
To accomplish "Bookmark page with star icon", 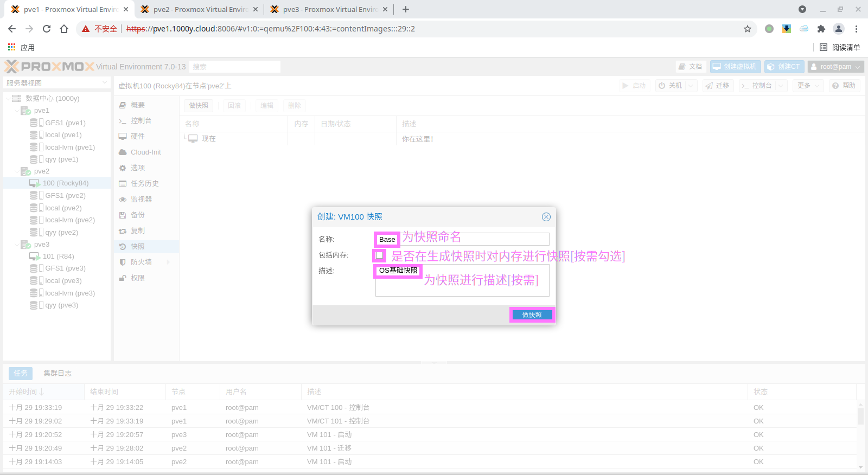I will pos(747,29).
